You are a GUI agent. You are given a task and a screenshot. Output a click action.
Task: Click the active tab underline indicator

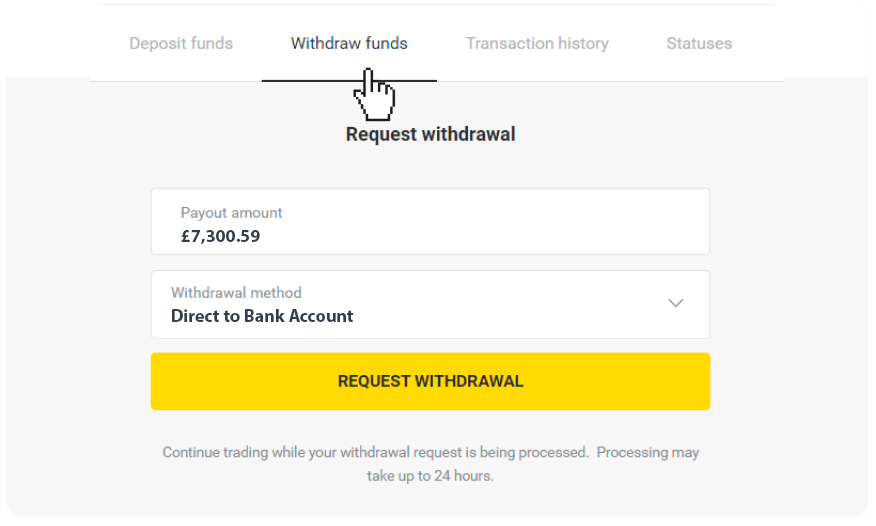point(349,81)
